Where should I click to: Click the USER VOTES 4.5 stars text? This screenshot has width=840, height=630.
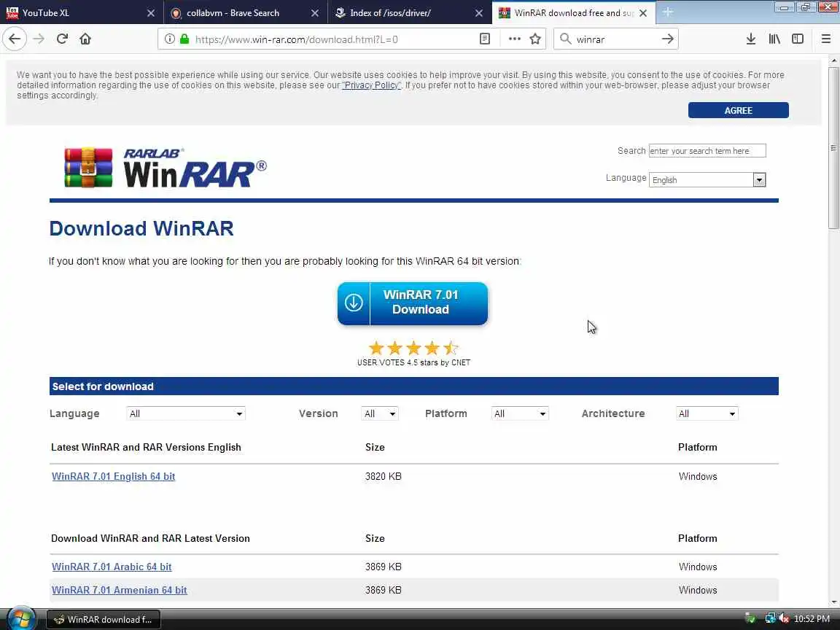[x=413, y=362]
